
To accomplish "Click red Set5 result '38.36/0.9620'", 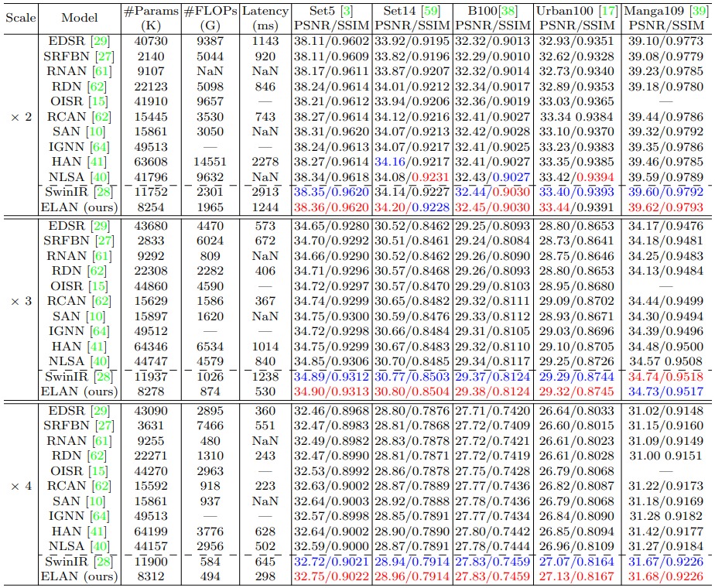I will (331, 207).
